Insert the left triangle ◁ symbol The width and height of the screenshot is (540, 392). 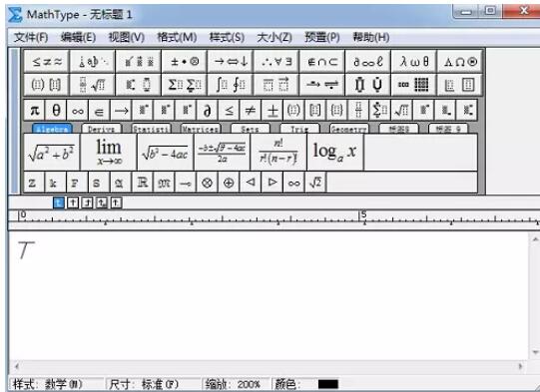(251, 183)
